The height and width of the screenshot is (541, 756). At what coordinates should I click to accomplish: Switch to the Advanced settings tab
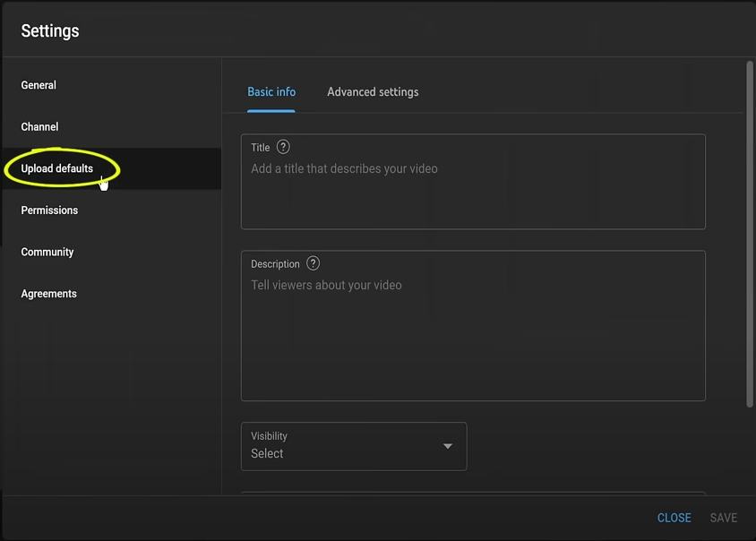tap(373, 92)
